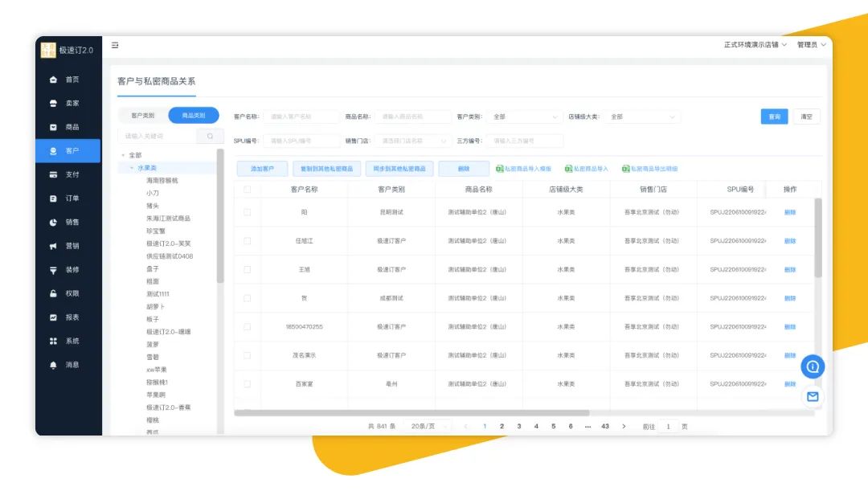Collapse the 水果类 tree node
868x499 pixels.
point(132,168)
